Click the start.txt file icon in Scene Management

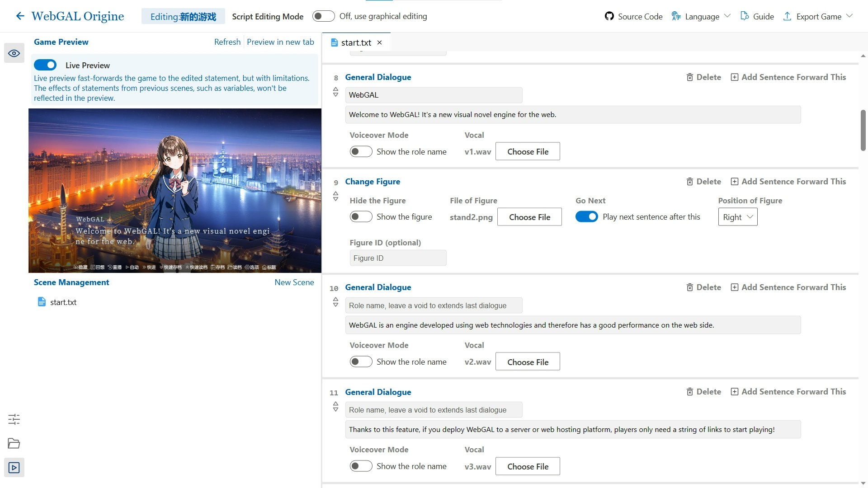(42, 302)
